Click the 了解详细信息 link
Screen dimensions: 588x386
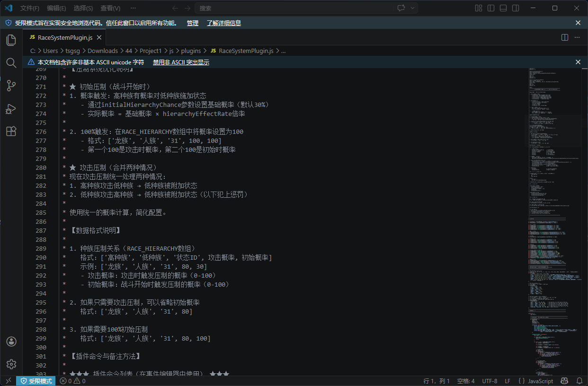224,23
